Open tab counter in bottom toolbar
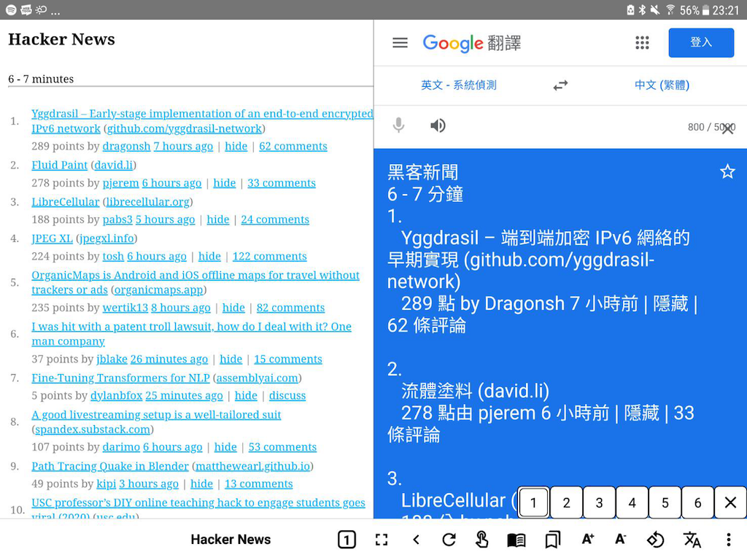The image size is (747, 560). [347, 540]
